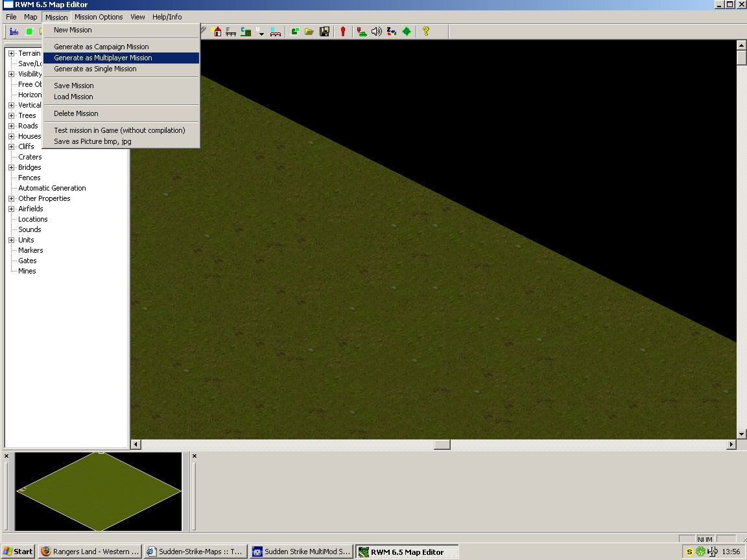Click the floppy disk save icon

[324, 31]
